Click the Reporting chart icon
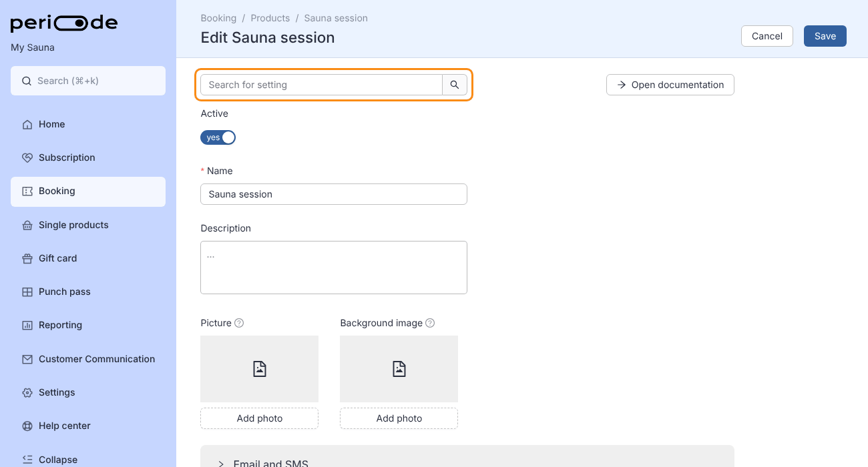The width and height of the screenshot is (868, 467). [27, 325]
